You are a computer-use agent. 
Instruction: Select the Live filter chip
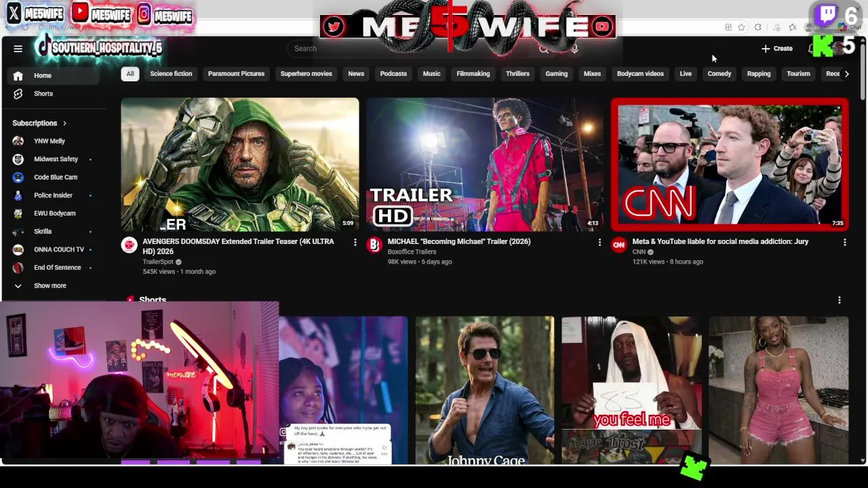tap(686, 74)
